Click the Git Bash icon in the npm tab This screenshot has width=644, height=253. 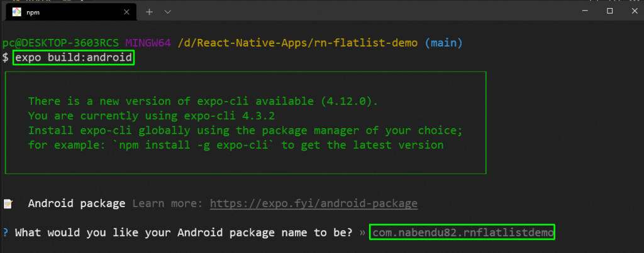tap(17, 13)
